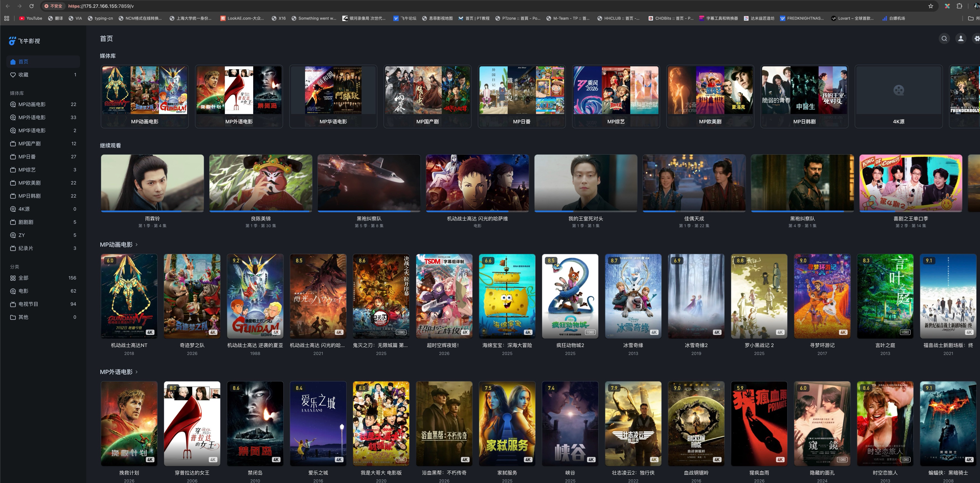Viewport: 980px width, 483px height.
Task: Resume watching 雨霖铃 episode thumbnail
Action: click(152, 183)
